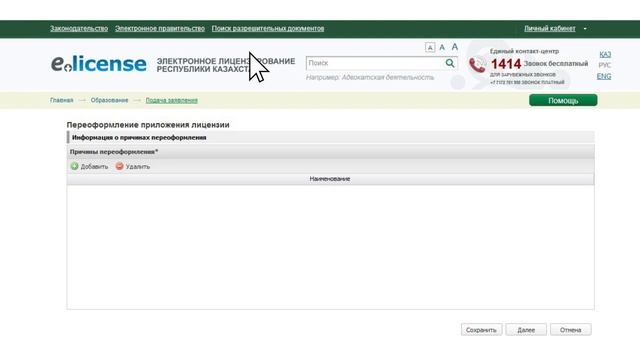The image size is (640, 360).
Task: Click the search magnifier icon
Action: coord(450,63)
